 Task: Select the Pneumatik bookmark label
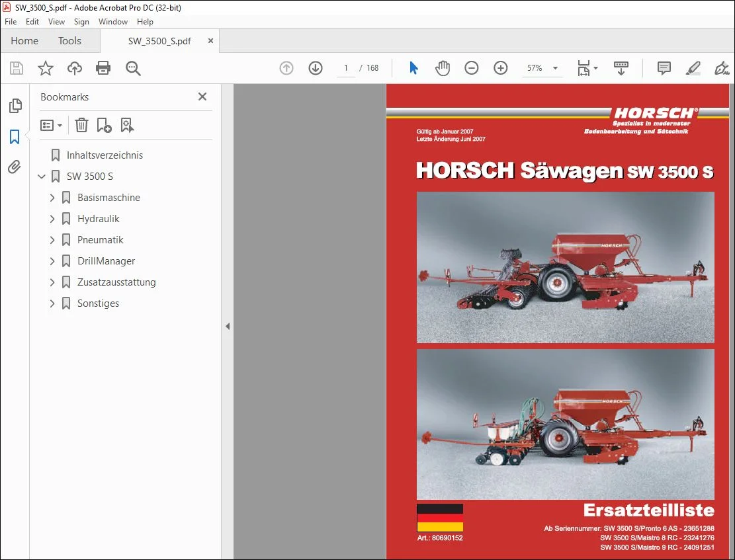(101, 239)
